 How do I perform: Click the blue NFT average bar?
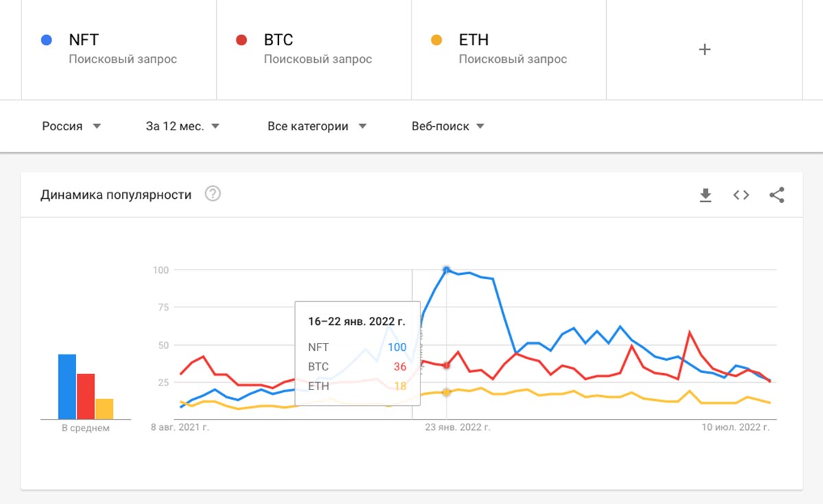67,387
